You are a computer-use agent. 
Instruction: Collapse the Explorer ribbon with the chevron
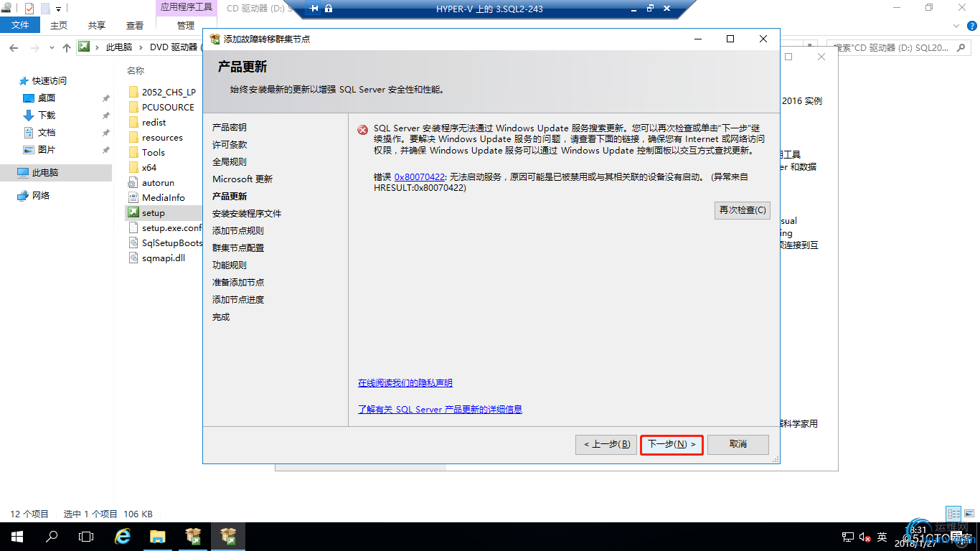coord(955,25)
